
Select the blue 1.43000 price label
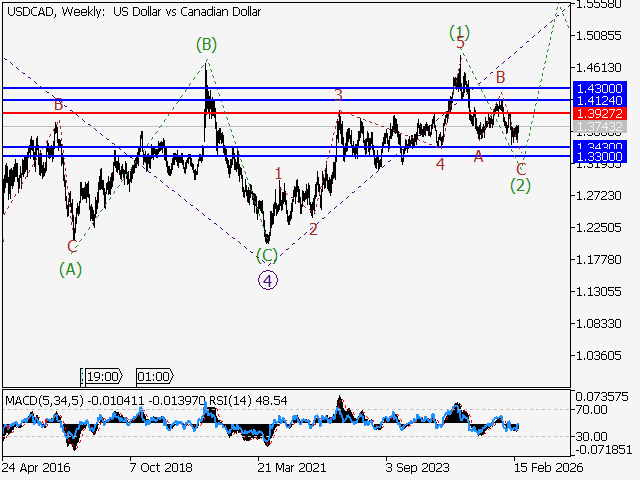(600, 88)
